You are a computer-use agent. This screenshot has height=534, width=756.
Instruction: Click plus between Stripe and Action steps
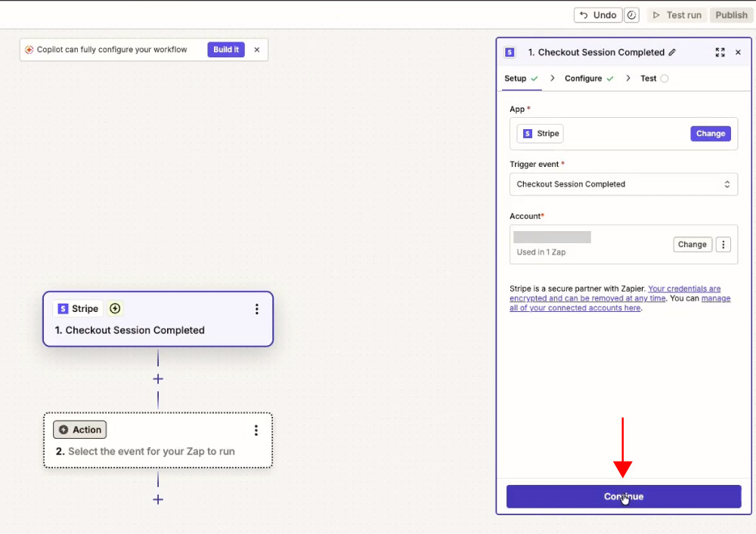pyautogui.click(x=158, y=379)
